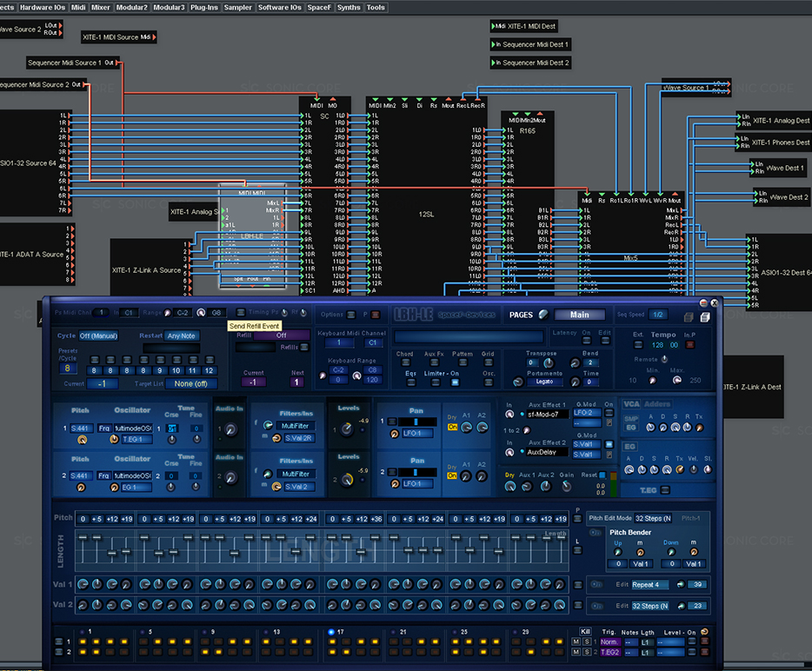Click the dimmed preset list icon beside Seq Speed

(689, 317)
